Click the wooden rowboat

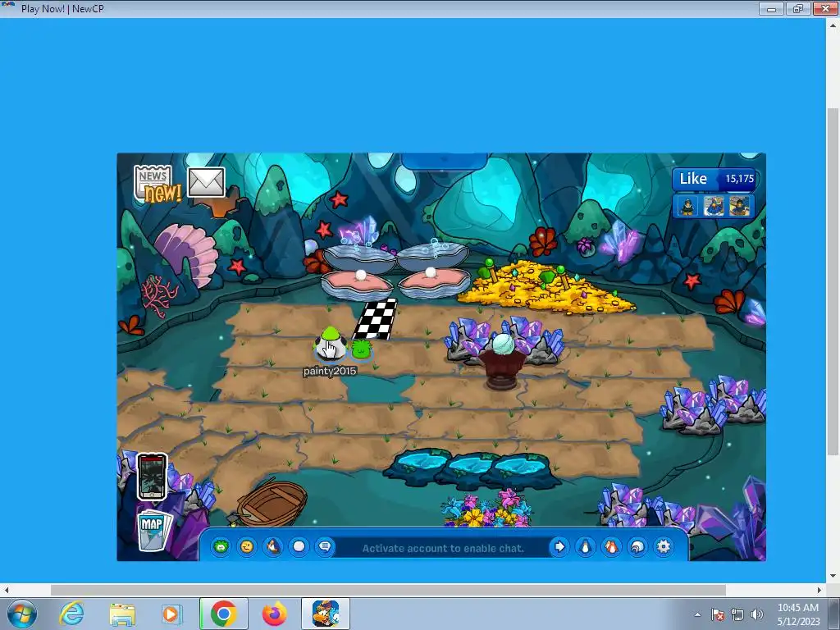[272, 503]
